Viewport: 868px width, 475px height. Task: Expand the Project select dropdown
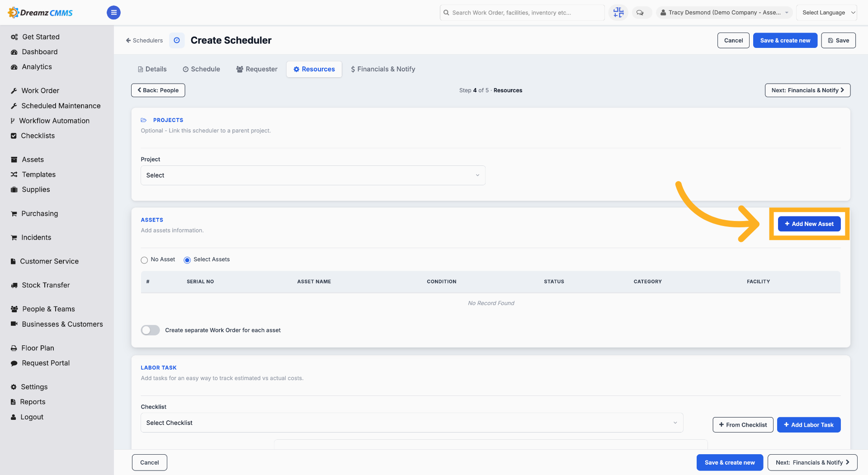point(313,175)
